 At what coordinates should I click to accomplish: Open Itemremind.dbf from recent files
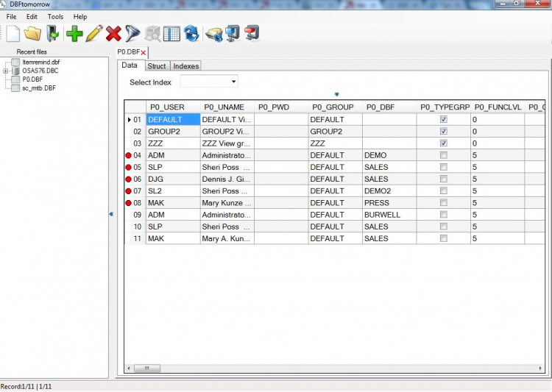tap(41, 63)
